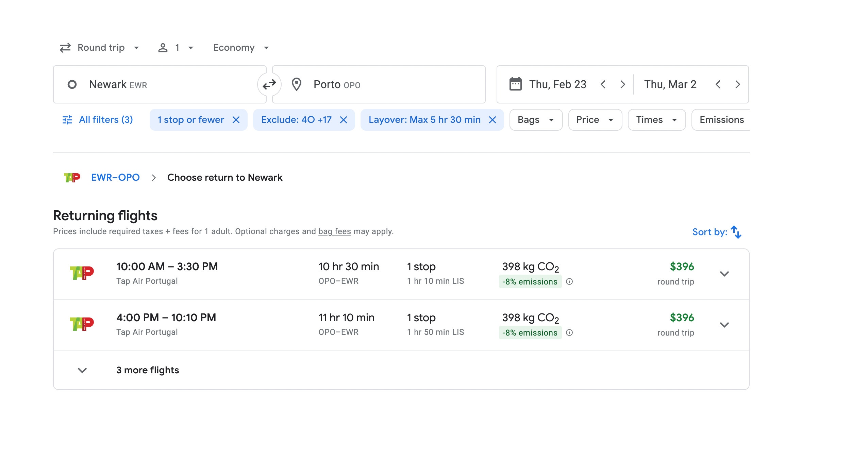Viewport: 868px width, 454px height.
Task: Open the Bags filter menu
Action: point(536,120)
